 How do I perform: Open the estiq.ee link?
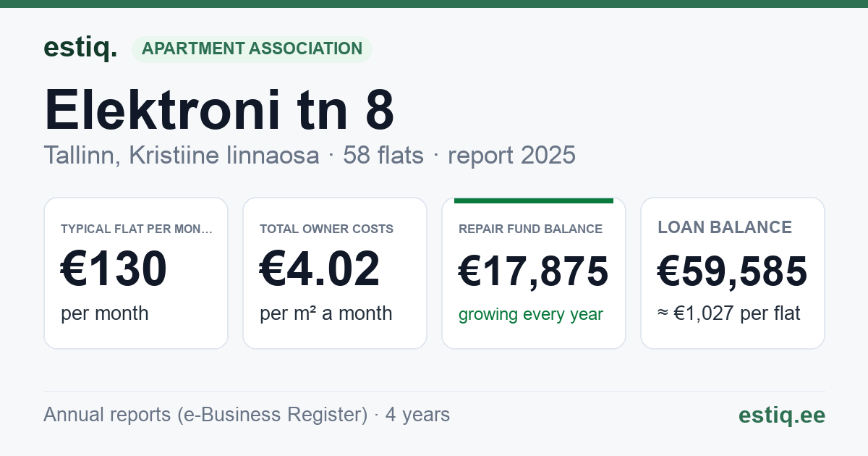[781, 415]
